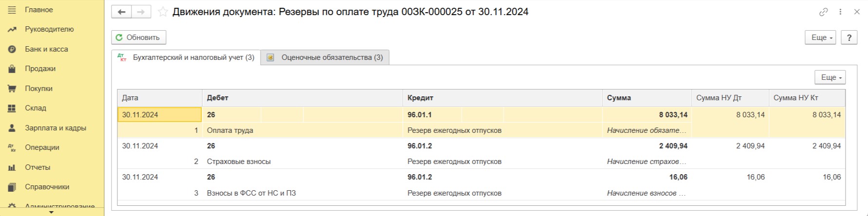Expand the Еще dropdown above the table

pos(830,77)
